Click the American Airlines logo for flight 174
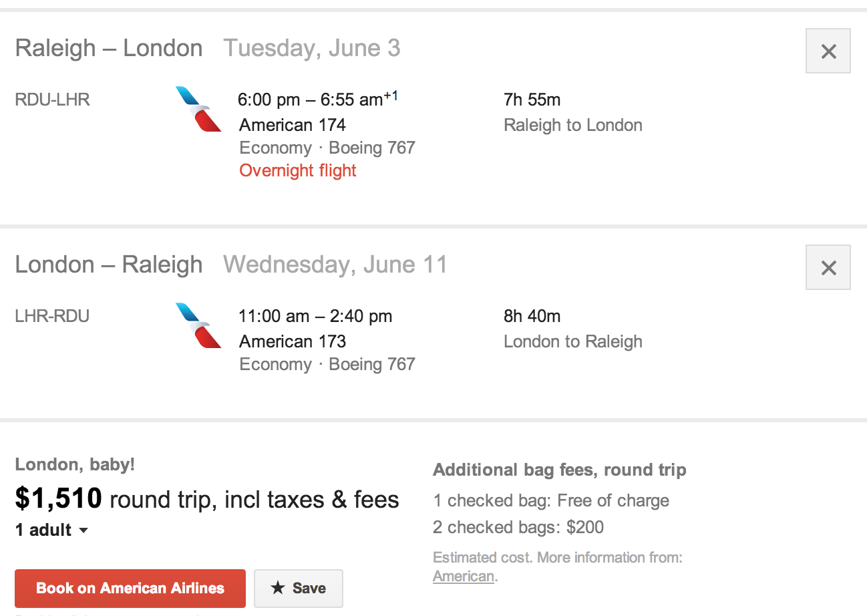The height and width of the screenshot is (616, 867). (198, 109)
